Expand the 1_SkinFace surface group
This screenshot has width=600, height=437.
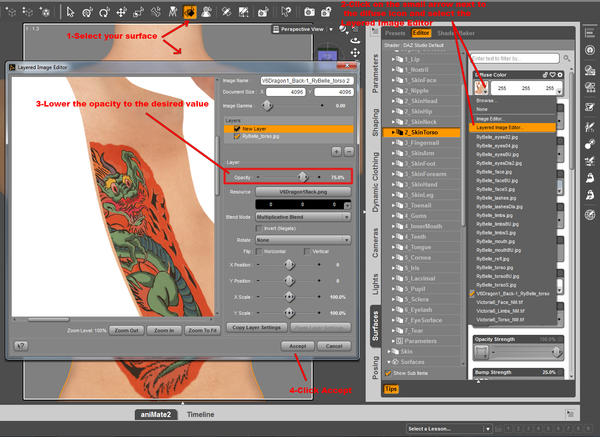pos(393,80)
